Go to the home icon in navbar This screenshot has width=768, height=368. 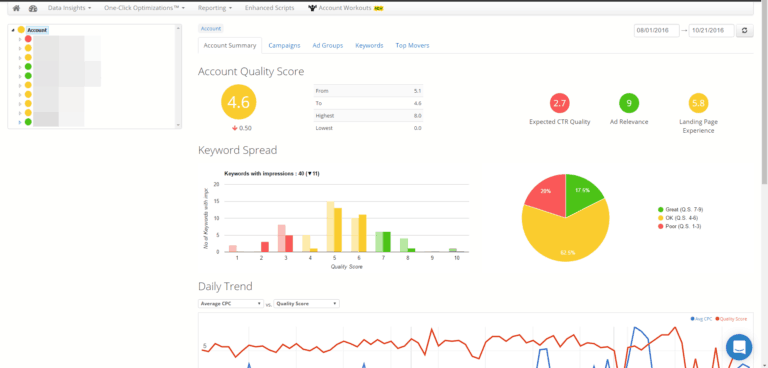point(16,8)
